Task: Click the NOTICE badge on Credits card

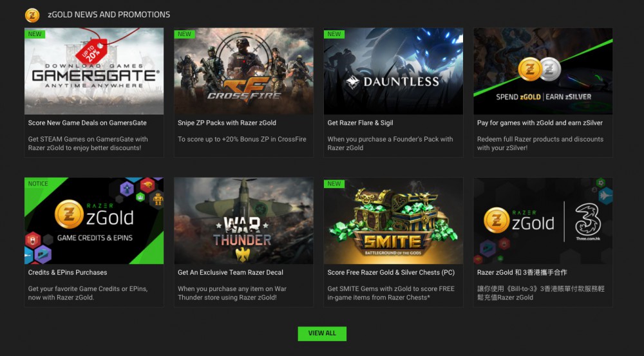Action: (38, 183)
